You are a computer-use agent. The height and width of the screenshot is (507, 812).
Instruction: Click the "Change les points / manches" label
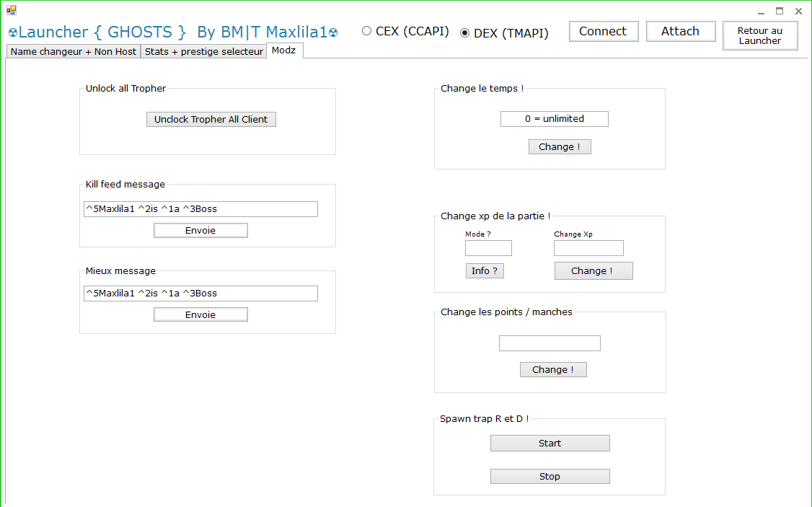[506, 312]
